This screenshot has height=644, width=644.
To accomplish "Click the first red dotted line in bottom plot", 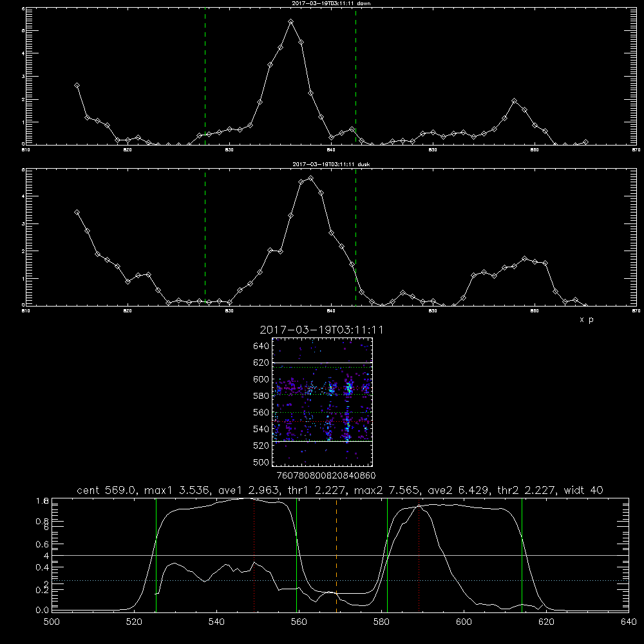I will click(x=254, y=554).
